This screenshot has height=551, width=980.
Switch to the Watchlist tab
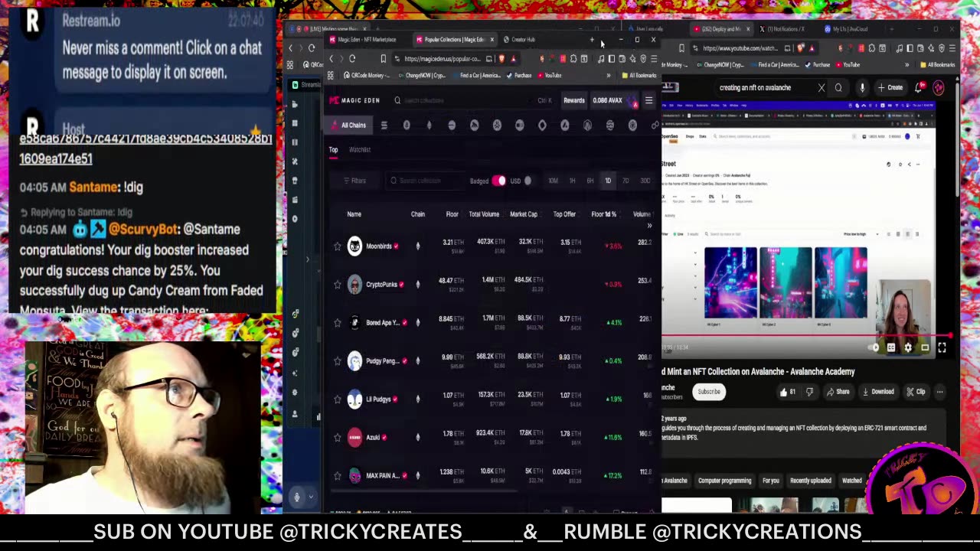click(x=360, y=150)
